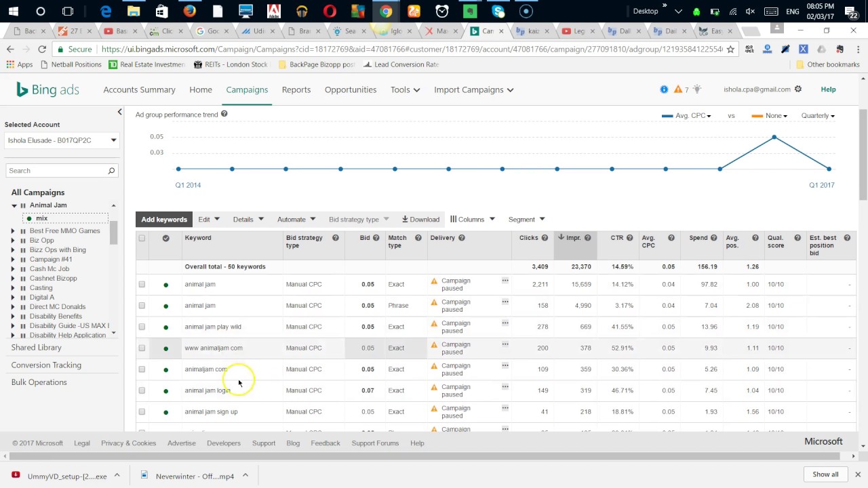Reload the page with browser refresh icon

click(42, 49)
